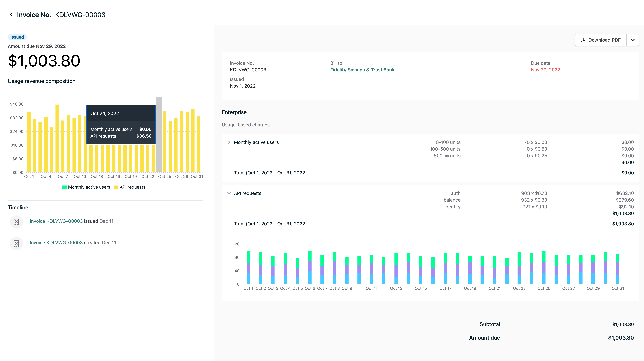Screen dimensions: 644x361
Task: Open Invoice KDLVWG-00003 issued timeline link
Action: pyautogui.click(x=56, y=221)
